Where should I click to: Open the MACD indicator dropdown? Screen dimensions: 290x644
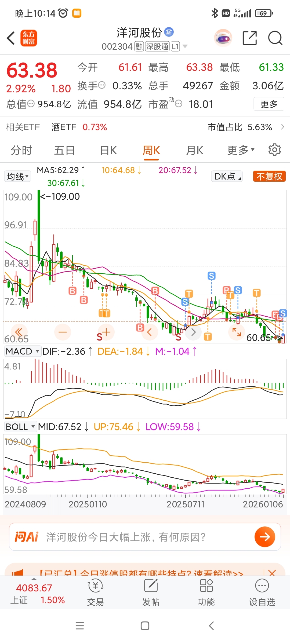(23, 351)
